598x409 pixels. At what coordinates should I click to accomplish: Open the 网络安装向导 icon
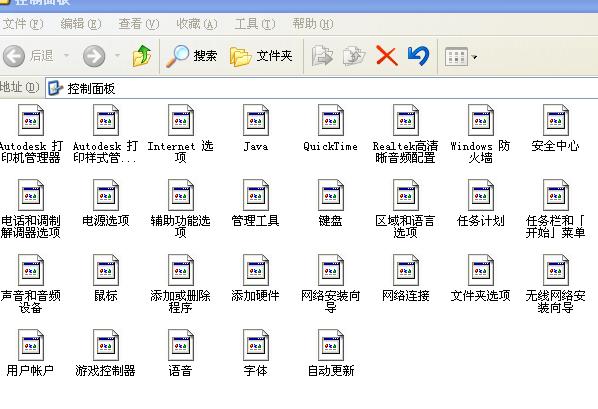[331, 270]
